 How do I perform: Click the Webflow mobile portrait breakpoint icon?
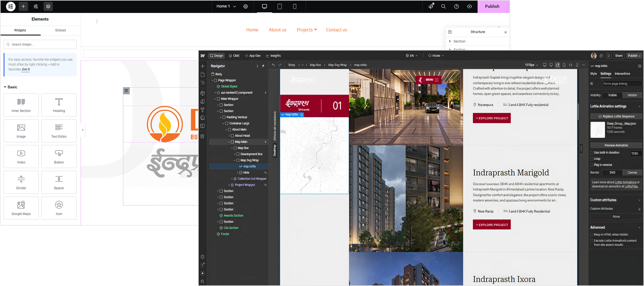[577, 65]
